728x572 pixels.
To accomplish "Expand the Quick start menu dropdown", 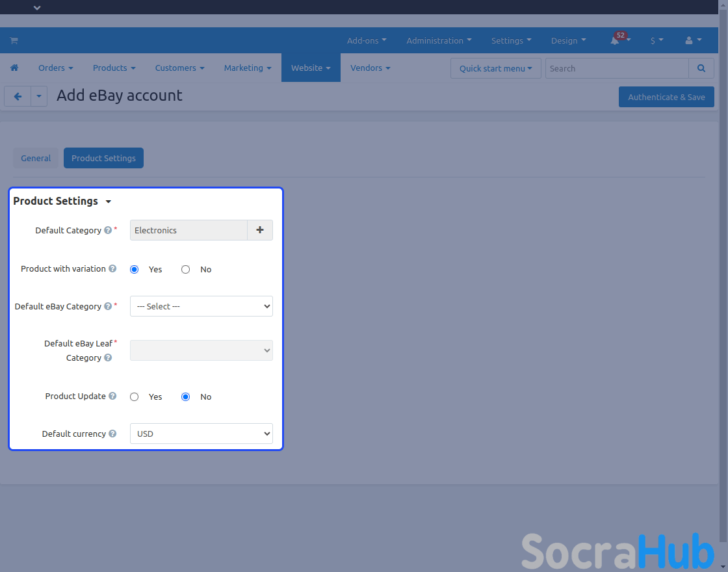I will [495, 68].
